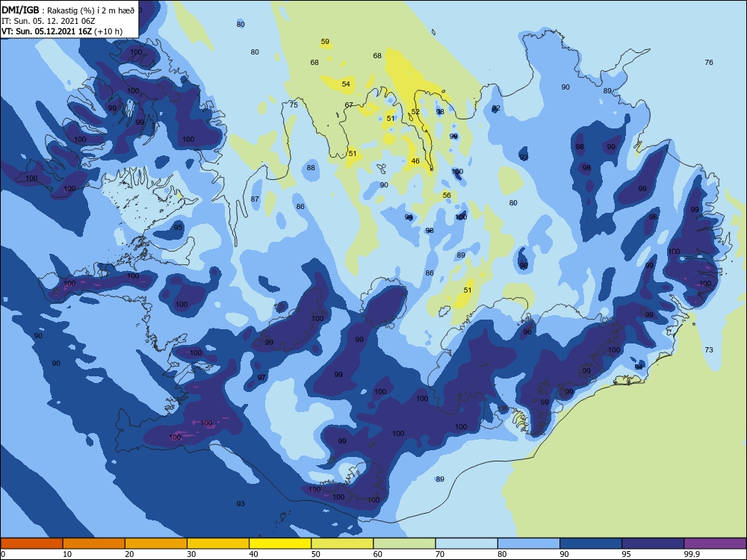Click the legend tick label '0'

(3, 554)
